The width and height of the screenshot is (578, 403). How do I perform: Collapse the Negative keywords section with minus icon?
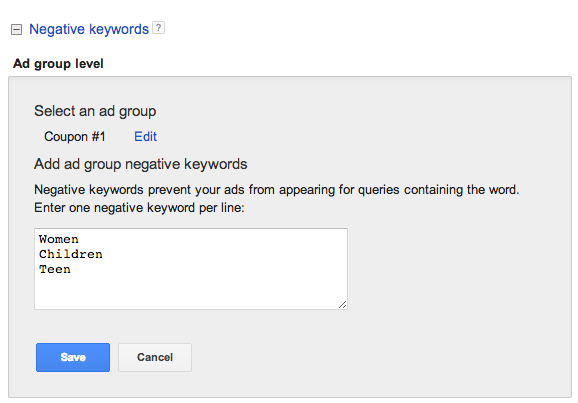pos(17,29)
